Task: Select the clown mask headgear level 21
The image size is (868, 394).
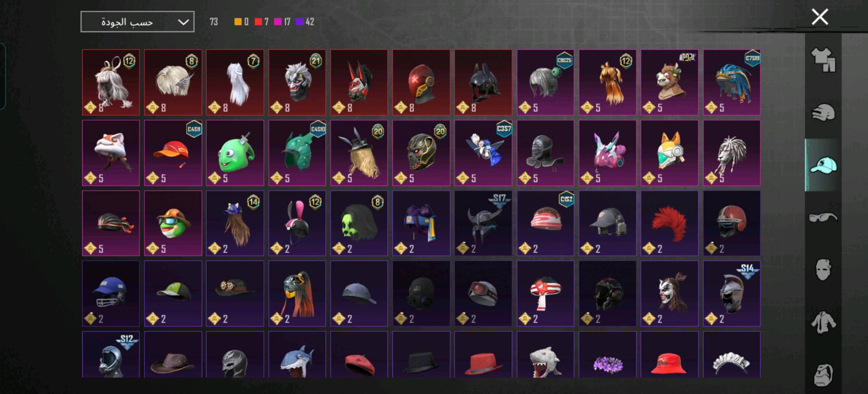Action: pos(297,82)
